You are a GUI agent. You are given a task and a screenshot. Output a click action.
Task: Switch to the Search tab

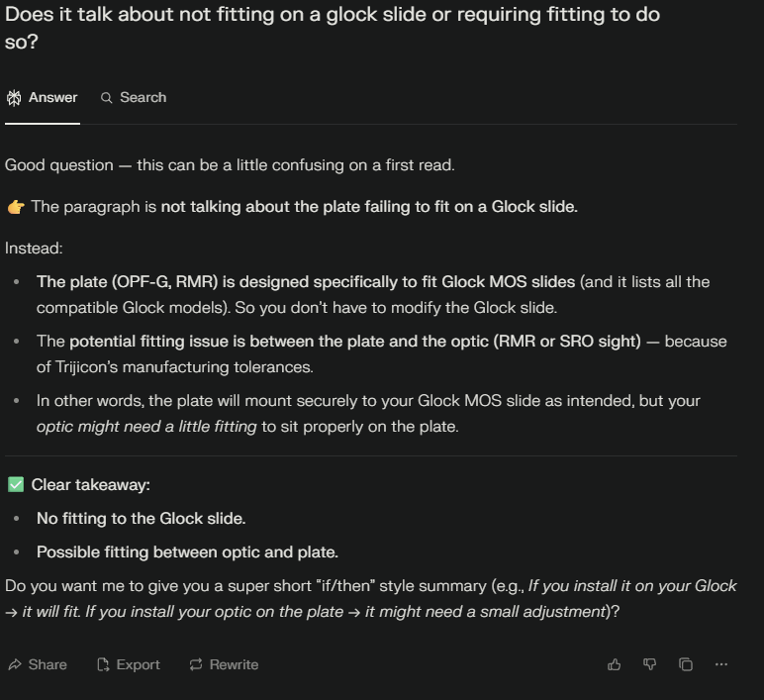click(x=134, y=97)
